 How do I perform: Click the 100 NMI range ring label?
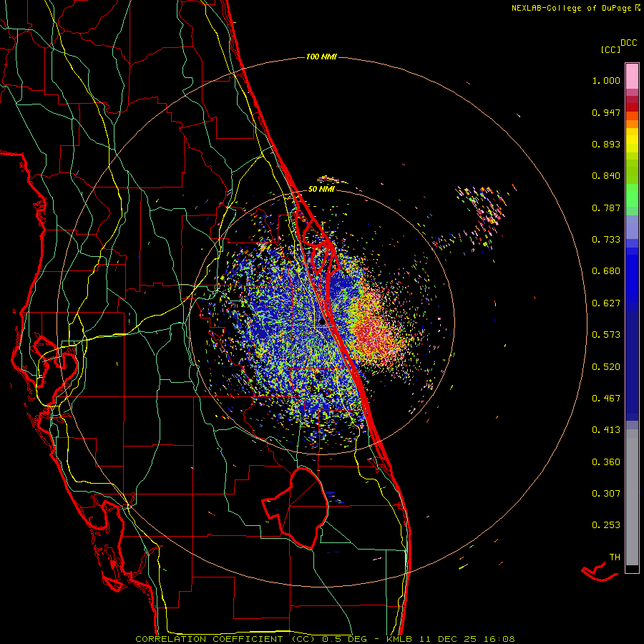pos(321,57)
